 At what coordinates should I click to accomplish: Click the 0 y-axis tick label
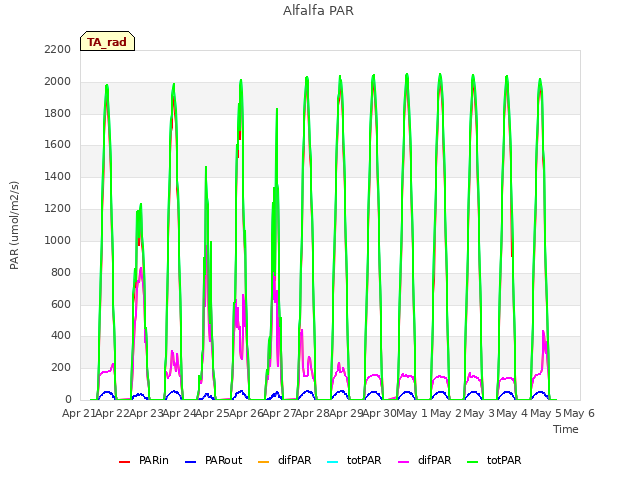68,399
